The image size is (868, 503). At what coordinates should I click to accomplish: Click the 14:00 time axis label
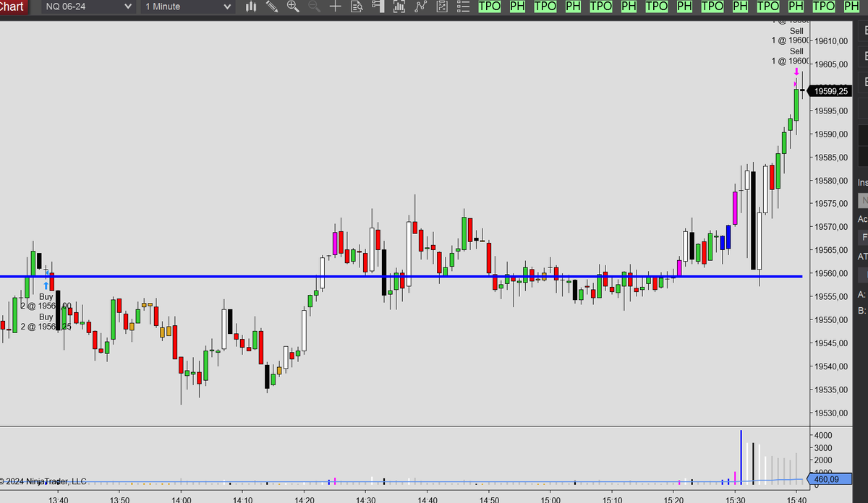(x=182, y=499)
